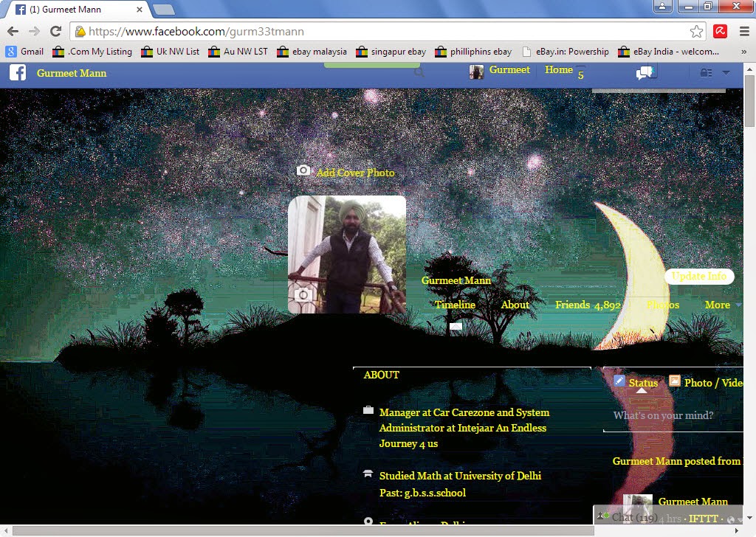This screenshot has height=537, width=756.
Task: Open eBay.in: Powership bookmark
Action: pos(566,52)
